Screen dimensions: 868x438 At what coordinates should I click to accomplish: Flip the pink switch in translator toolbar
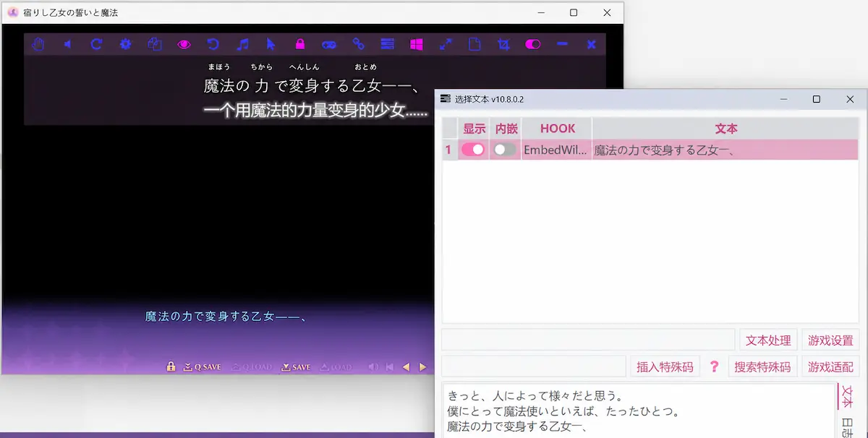[533, 45]
